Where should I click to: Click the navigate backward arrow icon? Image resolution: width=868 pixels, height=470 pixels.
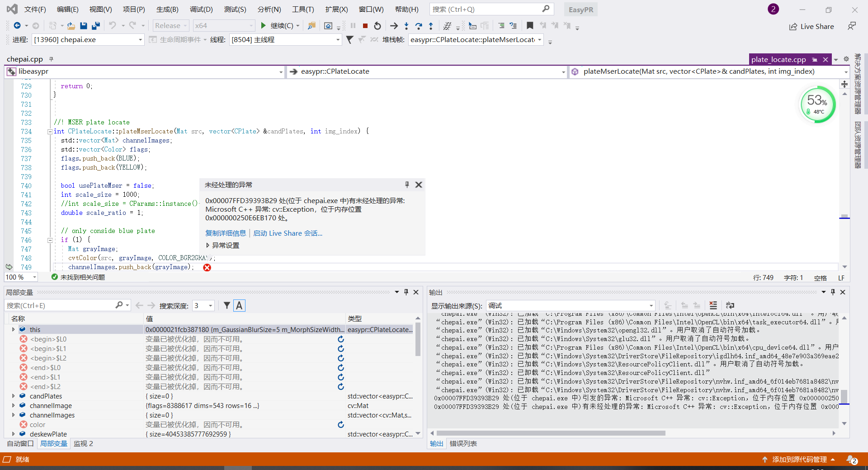point(17,26)
